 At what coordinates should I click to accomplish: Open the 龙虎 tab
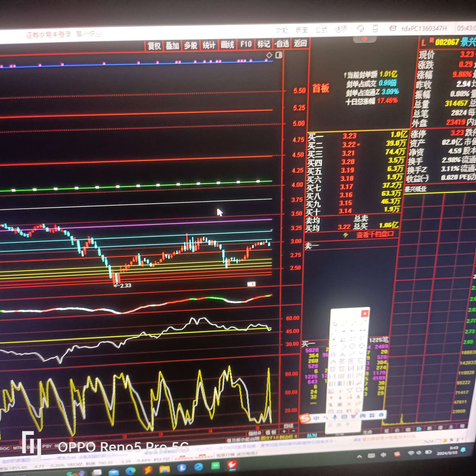click(x=367, y=432)
